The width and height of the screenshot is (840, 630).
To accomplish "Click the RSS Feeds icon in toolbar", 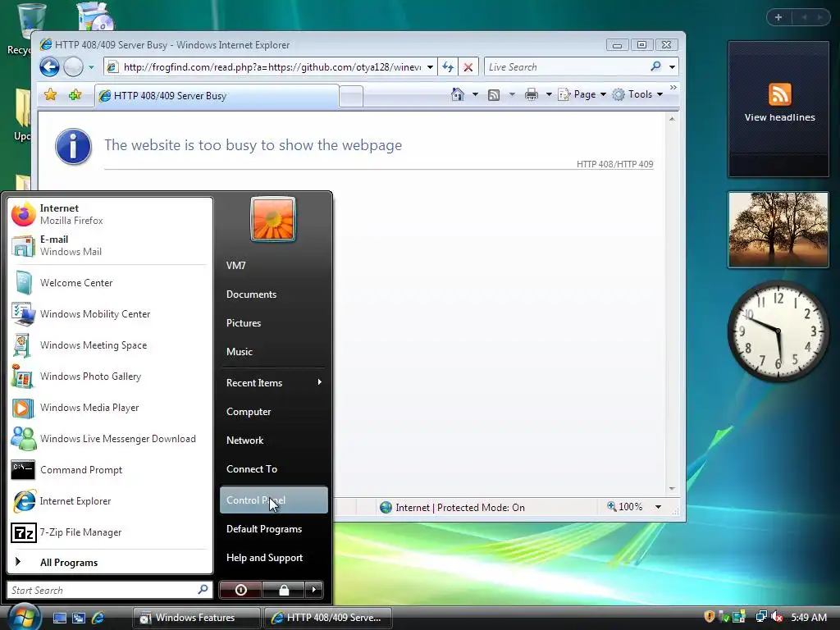I will (x=494, y=95).
